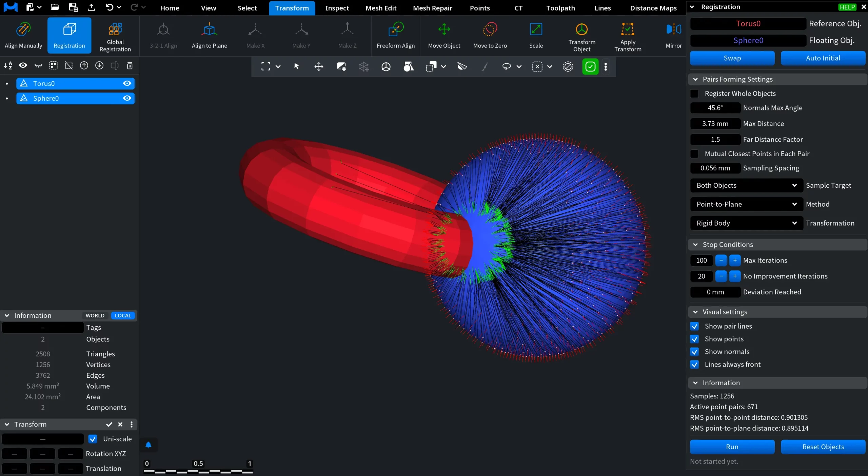This screenshot has height=476, width=868.
Task: Switch to the Mesh Repair tab
Action: [x=432, y=8]
